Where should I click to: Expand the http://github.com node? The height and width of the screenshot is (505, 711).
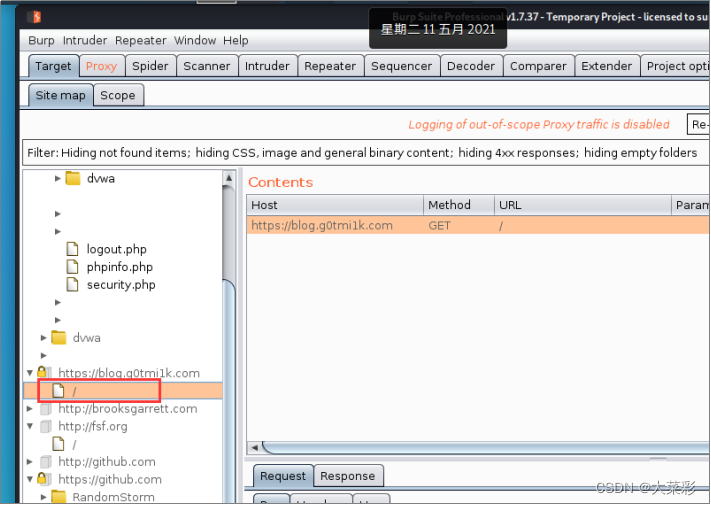click(30, 462)
